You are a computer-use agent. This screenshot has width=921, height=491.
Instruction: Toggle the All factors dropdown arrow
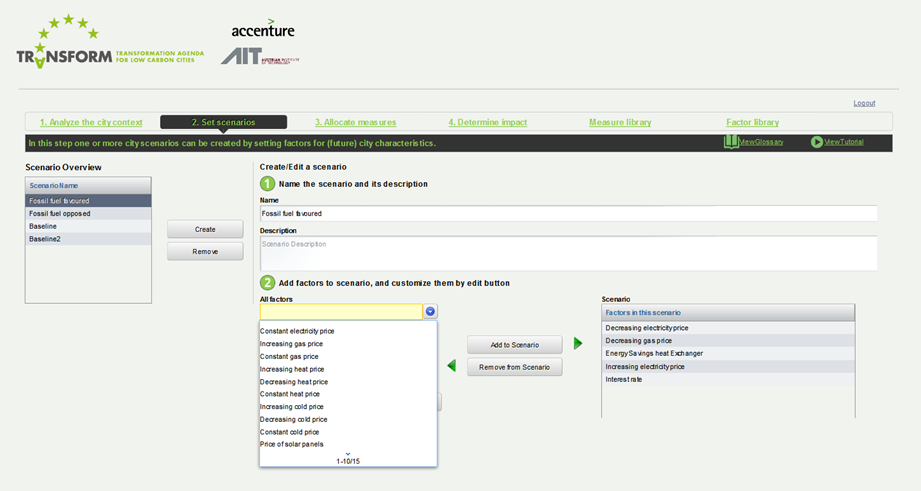(430, 312)
